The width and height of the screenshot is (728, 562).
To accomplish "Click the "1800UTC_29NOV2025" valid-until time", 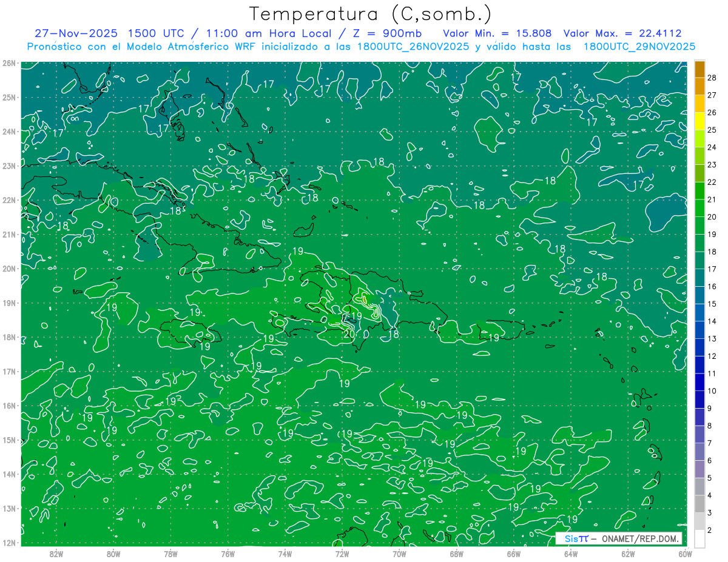I will tap(639, 47).
